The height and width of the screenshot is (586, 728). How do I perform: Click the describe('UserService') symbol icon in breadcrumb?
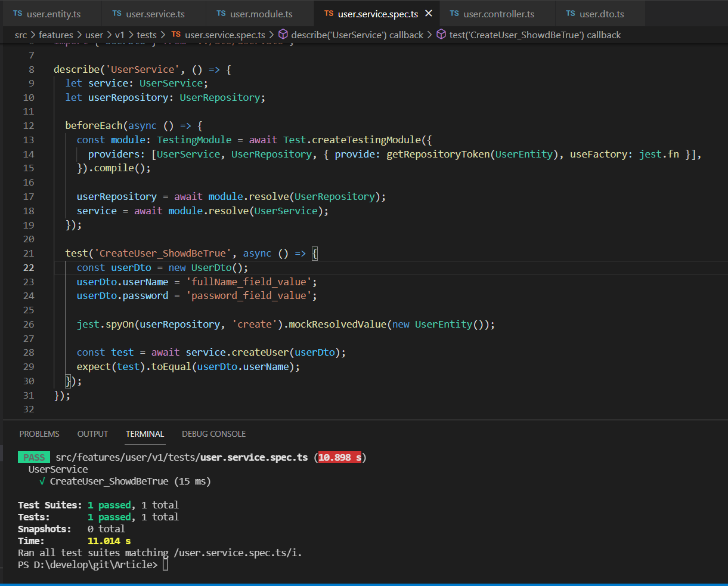282,35
